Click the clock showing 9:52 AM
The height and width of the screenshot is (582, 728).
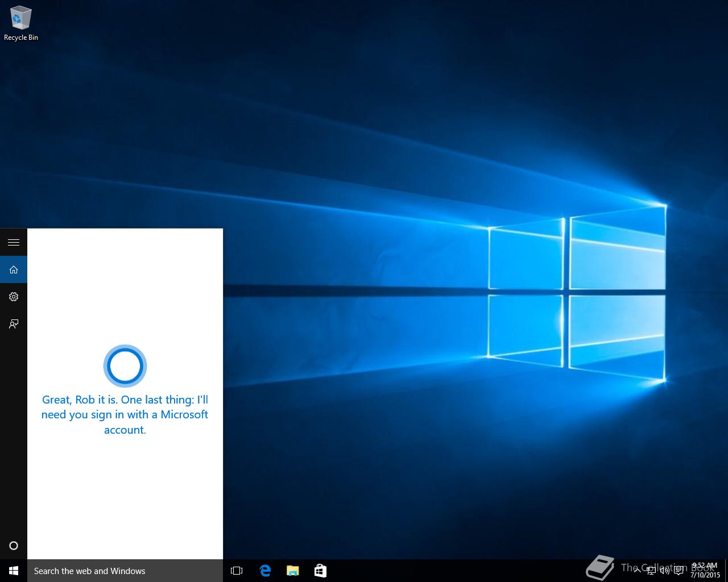(x=705, y=571)
